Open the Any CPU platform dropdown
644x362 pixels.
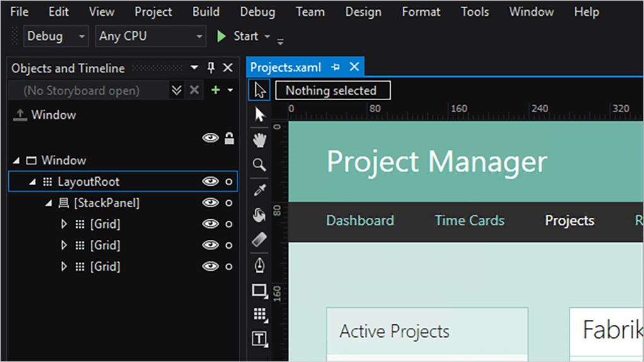tap(151, 37)
